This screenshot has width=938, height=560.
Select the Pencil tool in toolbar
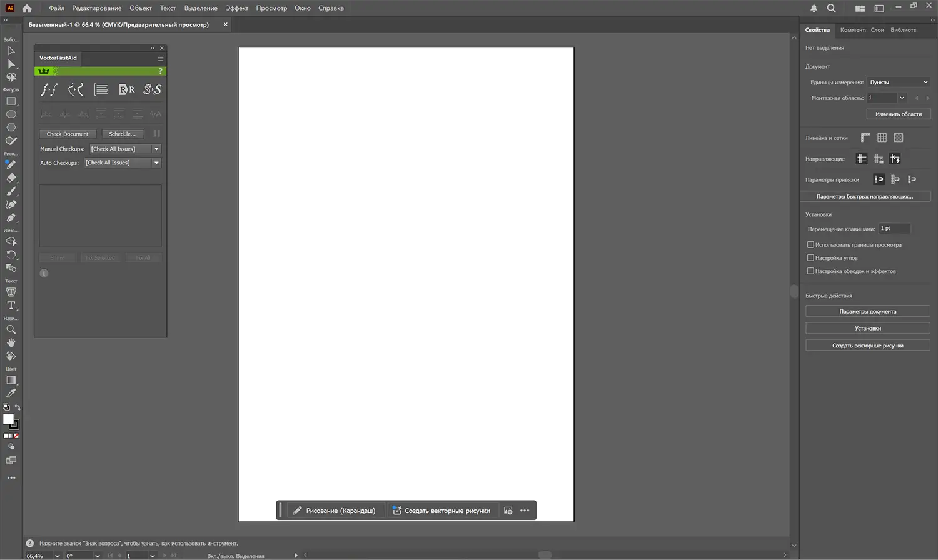click(x=11, y=165)
